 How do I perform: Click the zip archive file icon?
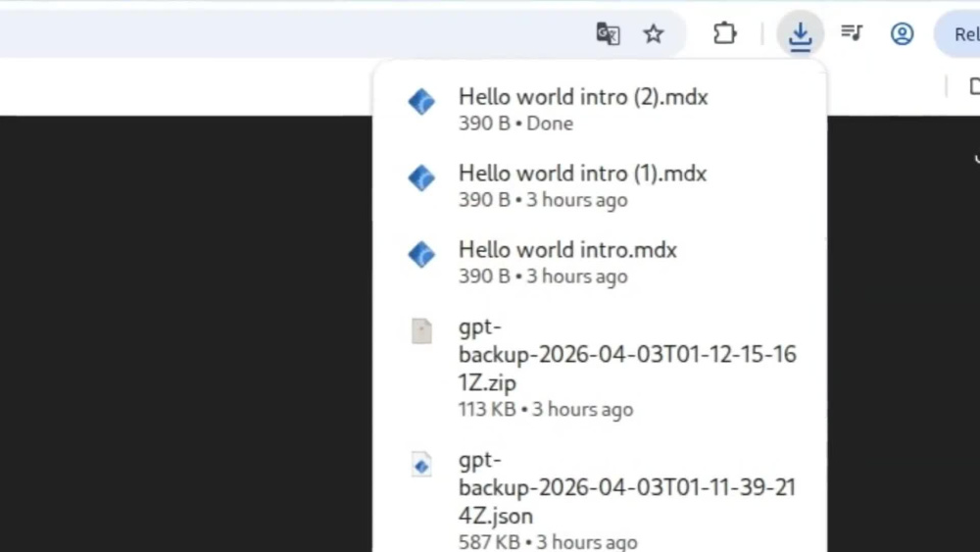pos(421,330)
